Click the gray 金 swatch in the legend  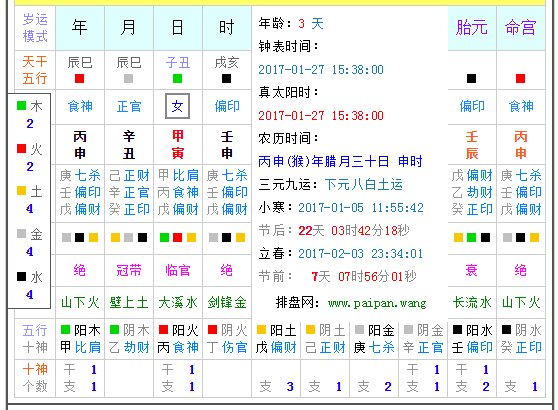click(x=21, y=233)
